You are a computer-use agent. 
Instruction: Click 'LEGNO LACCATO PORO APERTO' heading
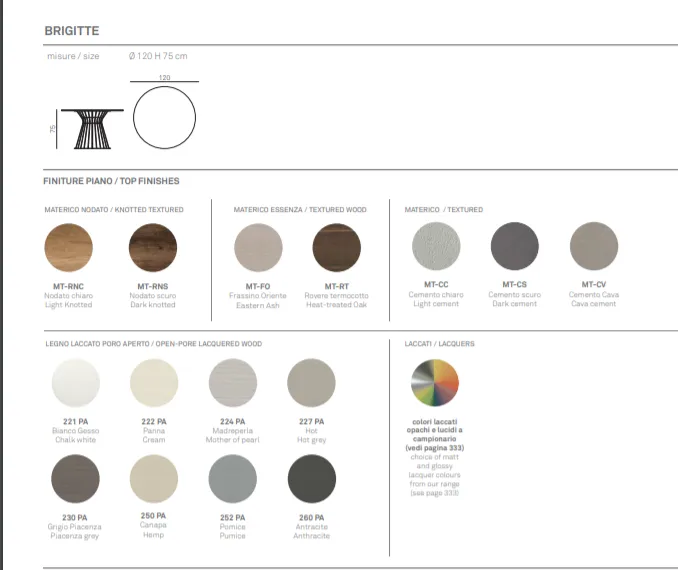tap(97, 344)
